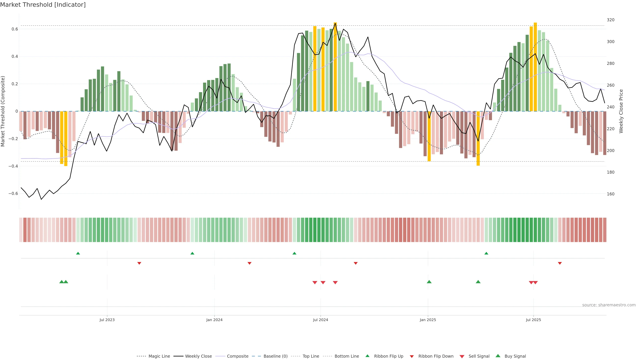Click the Top Line legend label
Screen dimensions: 644x362
point(311,356)
